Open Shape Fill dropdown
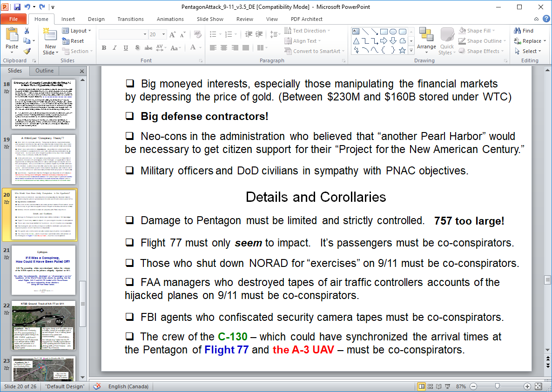 (x=478, y=31)
